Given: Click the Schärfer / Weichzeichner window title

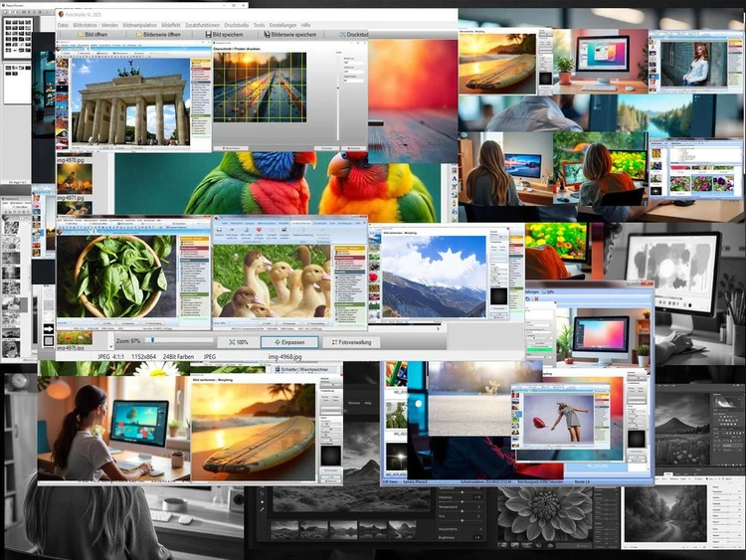Looking at the screenshot, I should (x=304, y=369).
